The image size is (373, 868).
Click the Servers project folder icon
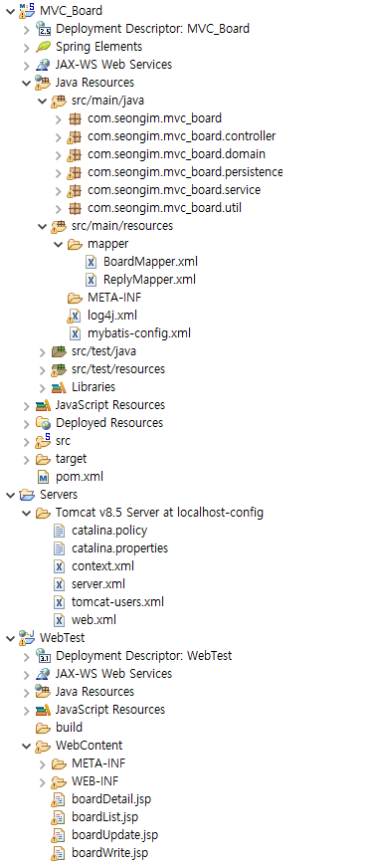pyautogui.click(x=27, y=495)
